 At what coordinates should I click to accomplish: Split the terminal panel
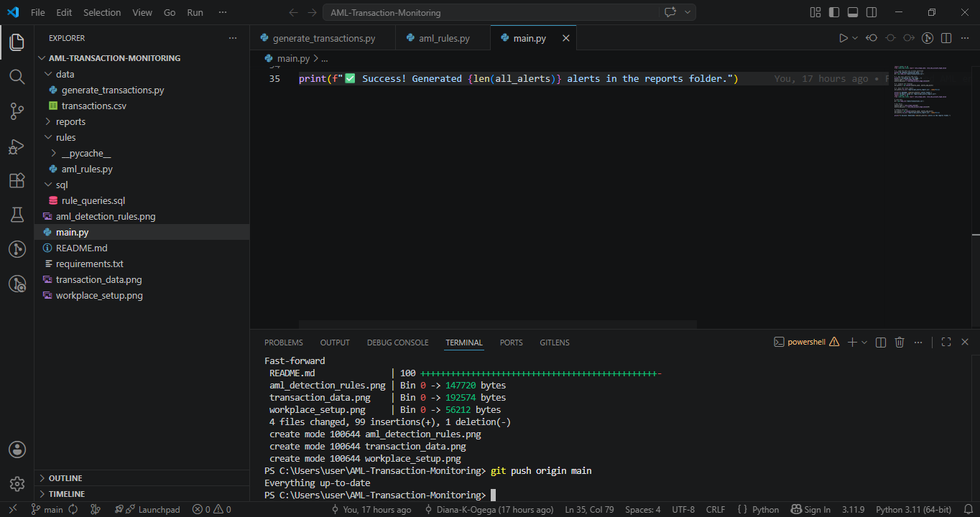[881, 343]
